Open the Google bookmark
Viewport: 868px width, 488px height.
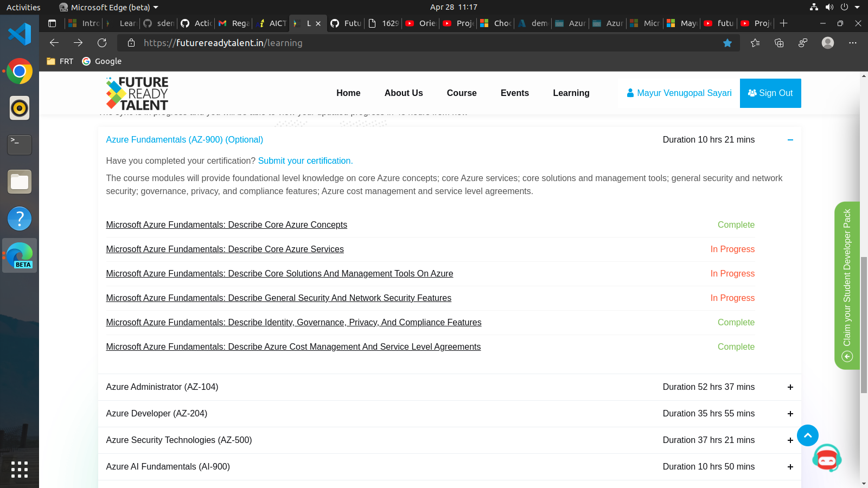click(102, 61)
